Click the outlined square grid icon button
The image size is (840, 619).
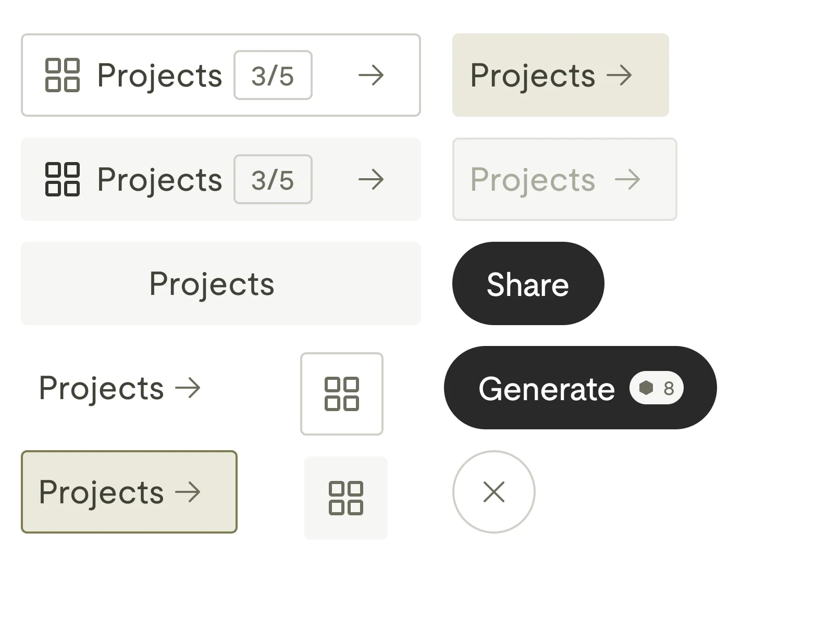coord(341,394)
